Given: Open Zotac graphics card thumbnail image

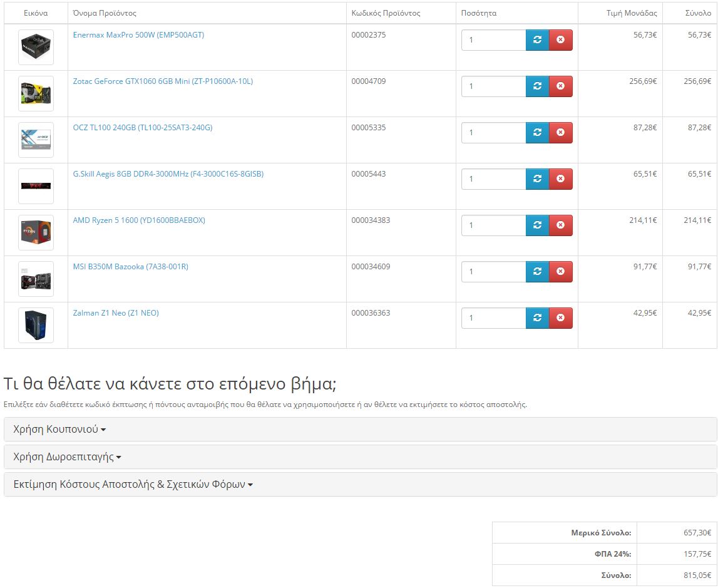Looking at the screenshot, I should pyautogui.click(x=36, y=93).
